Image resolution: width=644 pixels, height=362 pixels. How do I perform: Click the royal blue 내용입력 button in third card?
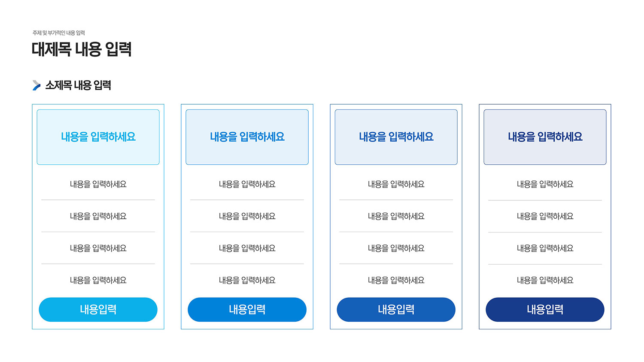pyautogui.click(x=396, y=310)
